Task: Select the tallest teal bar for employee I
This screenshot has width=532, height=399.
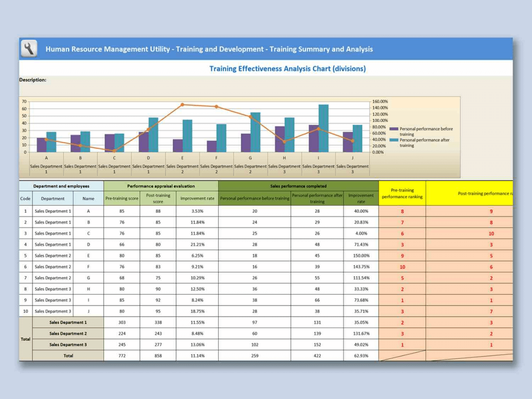Action: coord(323,128)
